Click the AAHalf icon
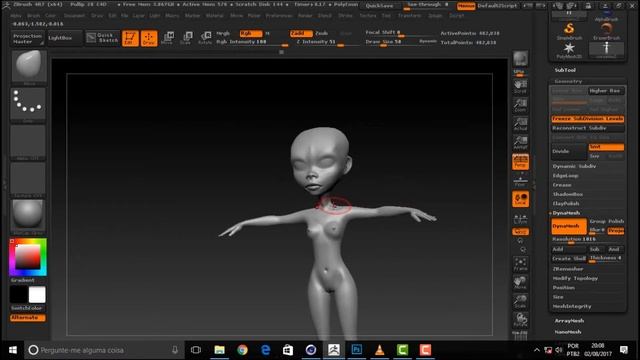This screenshot has width=640, height=360. [x=520, y=142]
